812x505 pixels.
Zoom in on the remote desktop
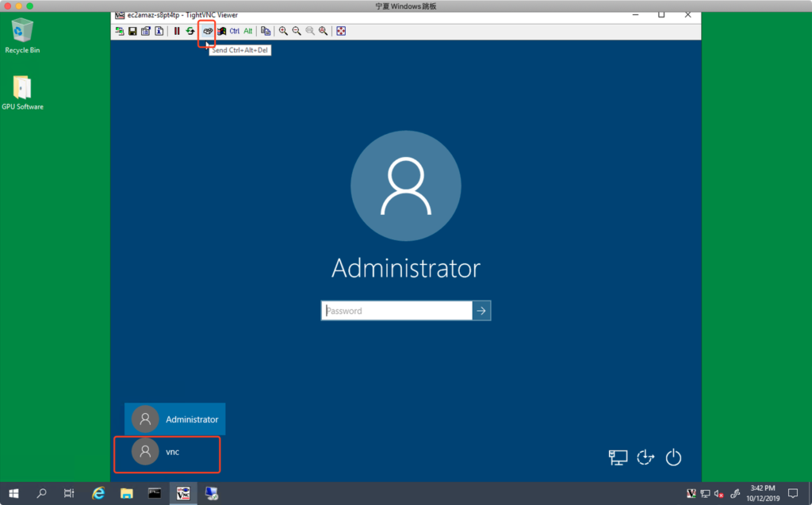coord(283,31)
